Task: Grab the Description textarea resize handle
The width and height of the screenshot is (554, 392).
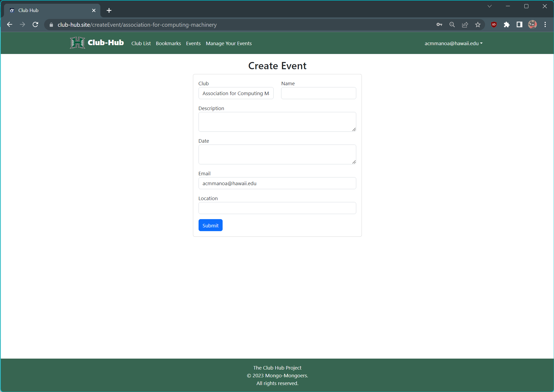Action: [x=354, y=129]
